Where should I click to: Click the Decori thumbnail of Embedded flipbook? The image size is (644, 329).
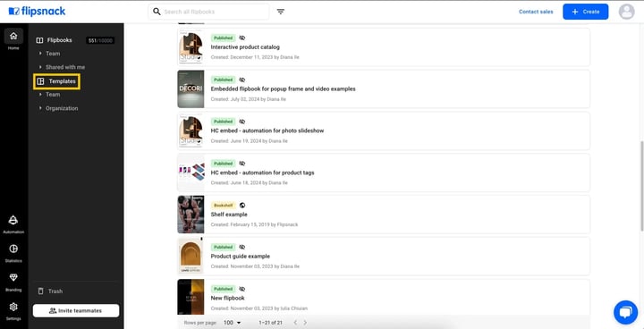(191, 89)
